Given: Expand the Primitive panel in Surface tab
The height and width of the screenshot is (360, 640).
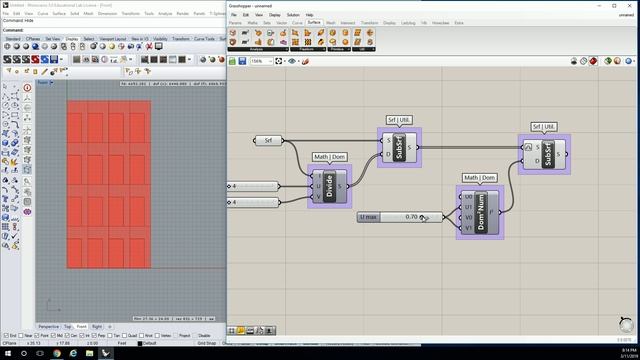Looking at the screenshot, I should tap(339, 49).
